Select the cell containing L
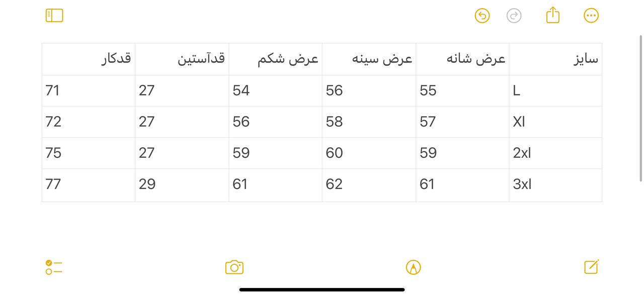Screen dimensions: 644x297 point(555,90)
